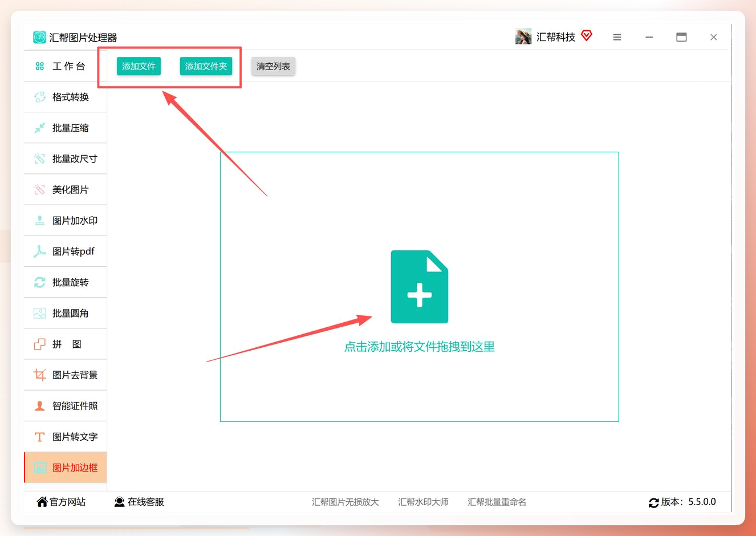756x536 pixels.
Task: Open the hamburger menu in title bar
Action: (617, 37)
